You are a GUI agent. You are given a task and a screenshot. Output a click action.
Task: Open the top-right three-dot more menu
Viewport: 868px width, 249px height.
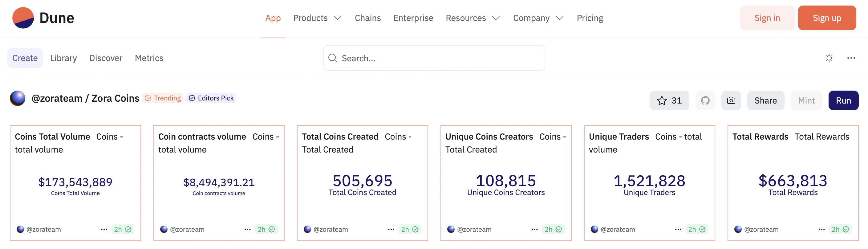pos(851,58)
